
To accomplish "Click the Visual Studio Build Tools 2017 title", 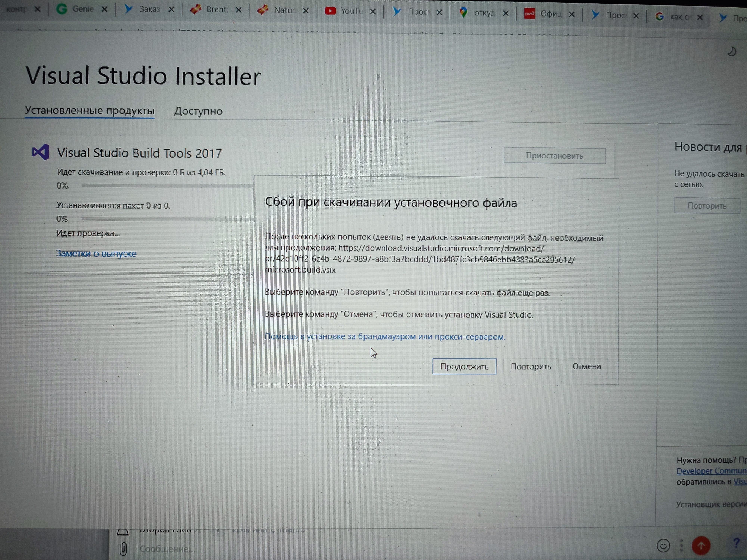I will click(x=140, y=153).
